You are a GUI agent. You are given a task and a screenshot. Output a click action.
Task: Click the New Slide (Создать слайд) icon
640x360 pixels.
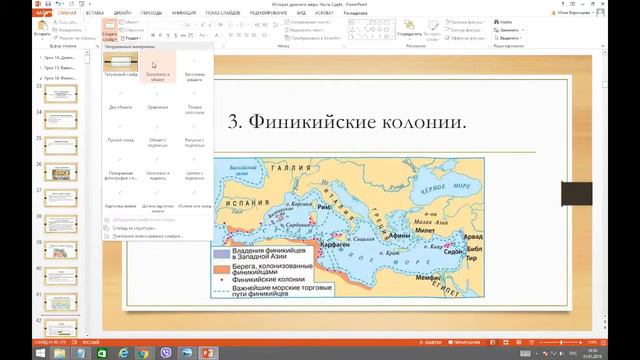pos(109,25)
